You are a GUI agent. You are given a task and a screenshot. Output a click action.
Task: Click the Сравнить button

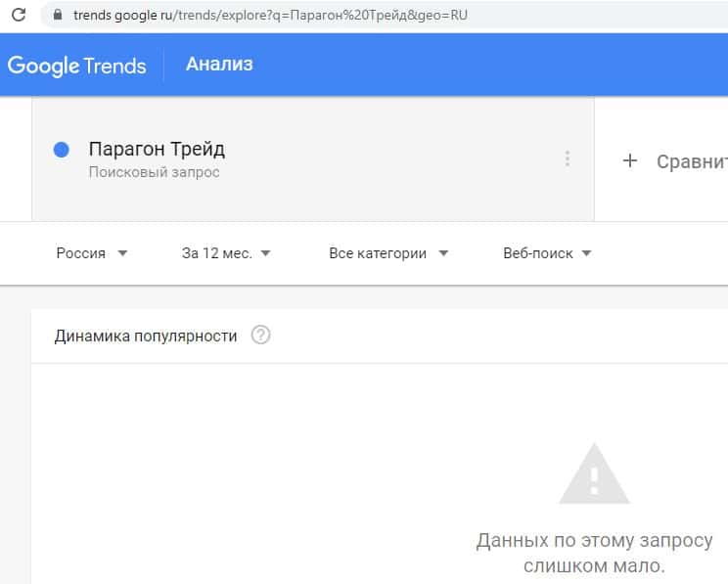[x=691, y=161]
